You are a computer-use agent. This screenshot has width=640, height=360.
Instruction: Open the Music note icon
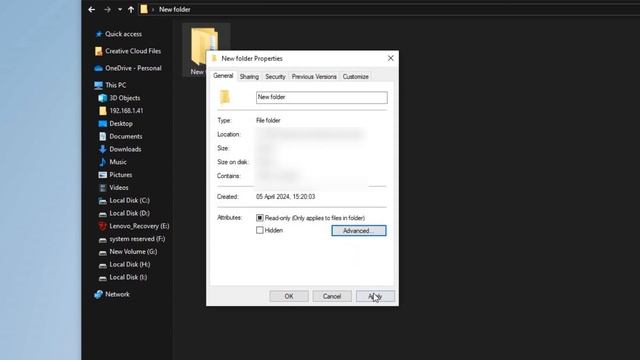pos(102,162)
